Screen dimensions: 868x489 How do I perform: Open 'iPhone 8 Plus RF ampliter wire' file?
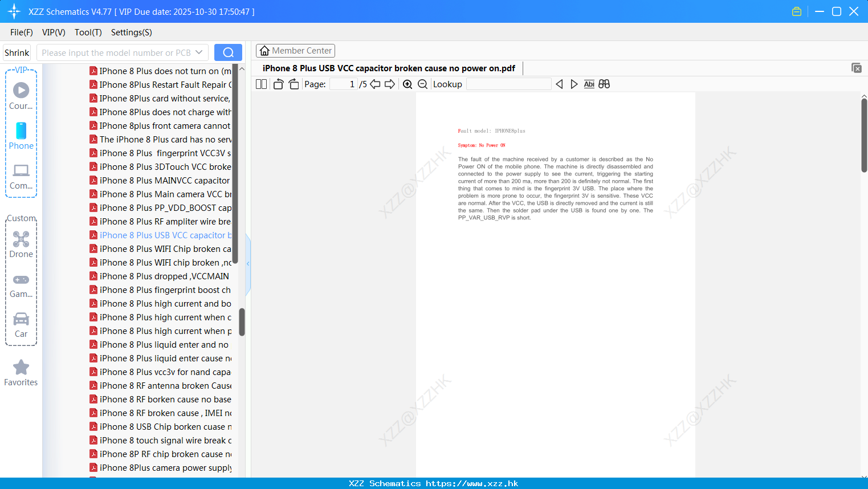[161, 222]
